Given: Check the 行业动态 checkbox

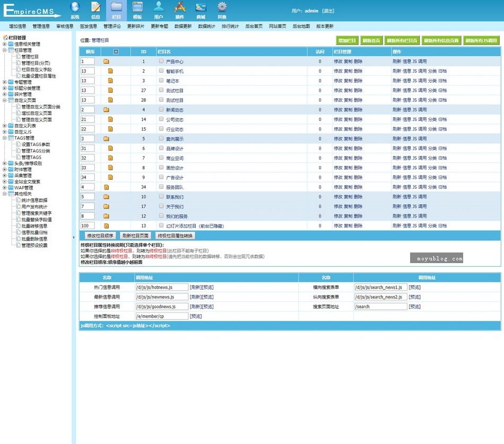Looking at the screenshot, I should [x=161, y=128].
